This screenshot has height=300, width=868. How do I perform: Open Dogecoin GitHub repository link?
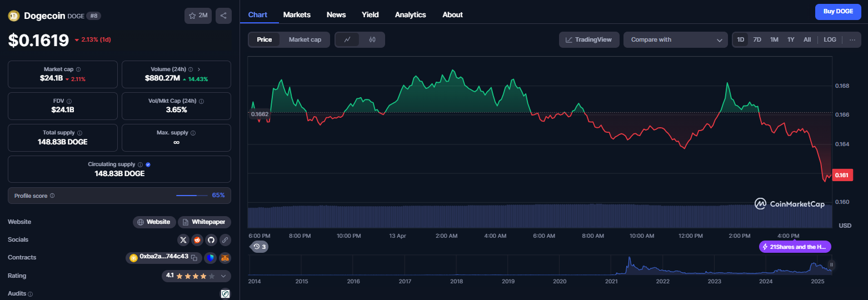click(211, 240)
